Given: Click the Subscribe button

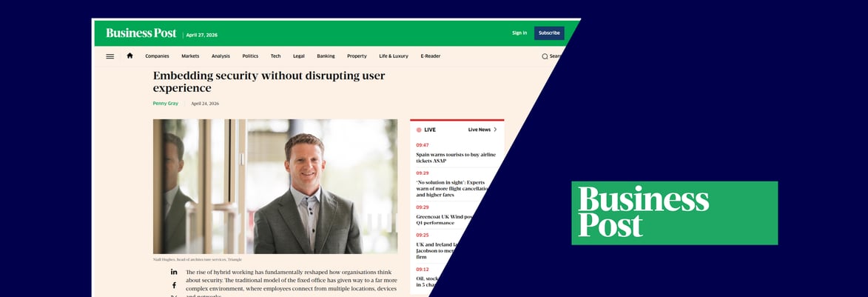Looking at the screenshot, I should point(549,33).
